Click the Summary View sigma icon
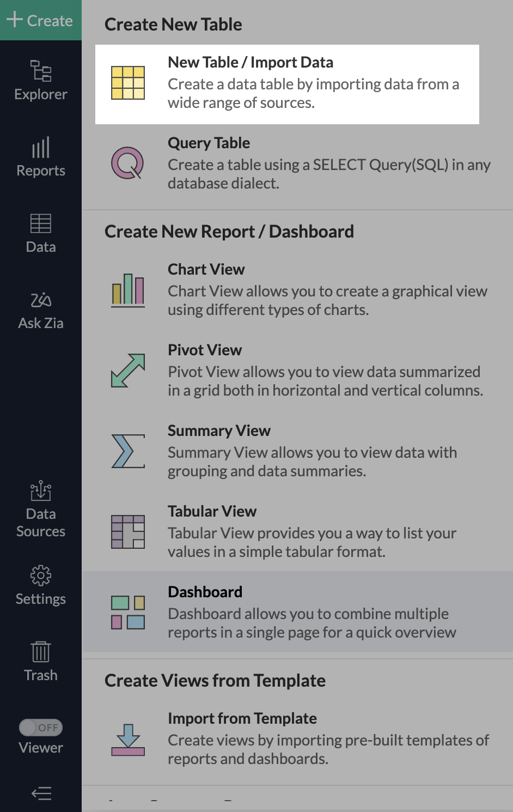The height and width of the screenshot is (812, 513). (128, 451)
